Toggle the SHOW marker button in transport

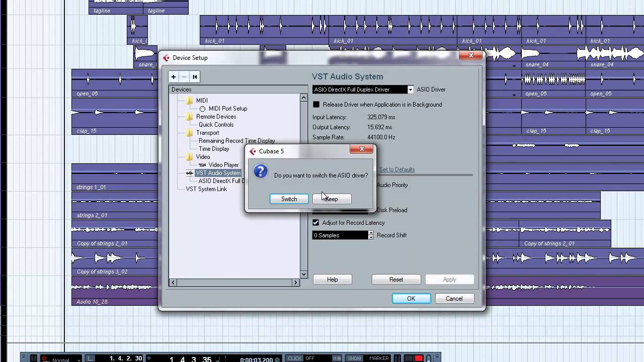click(354, 358)
